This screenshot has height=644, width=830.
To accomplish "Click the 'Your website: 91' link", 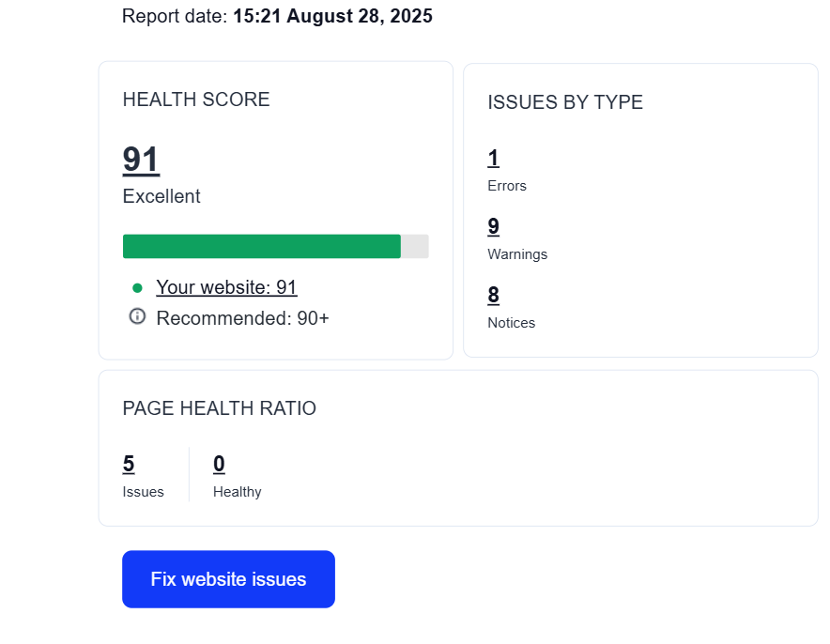I will (226, 288).
